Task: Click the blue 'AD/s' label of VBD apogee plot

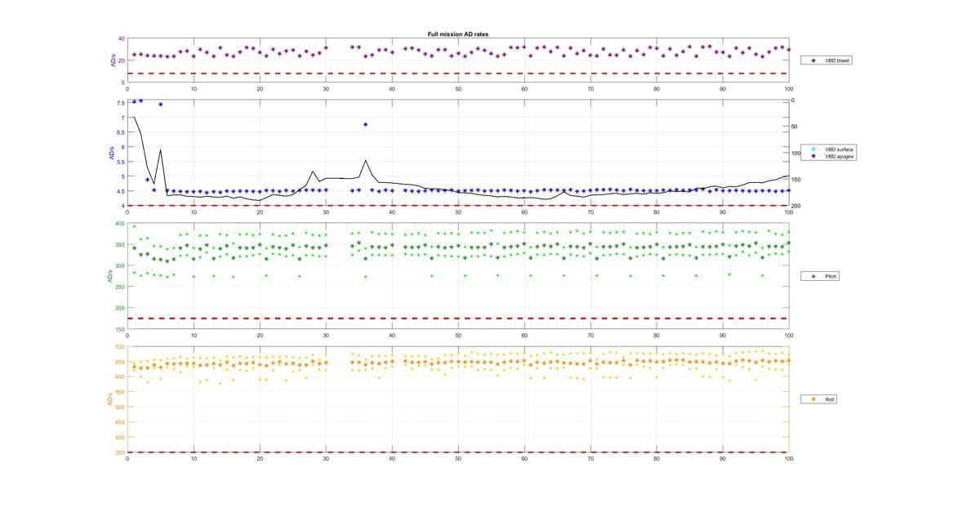Action: pos(111,154)
